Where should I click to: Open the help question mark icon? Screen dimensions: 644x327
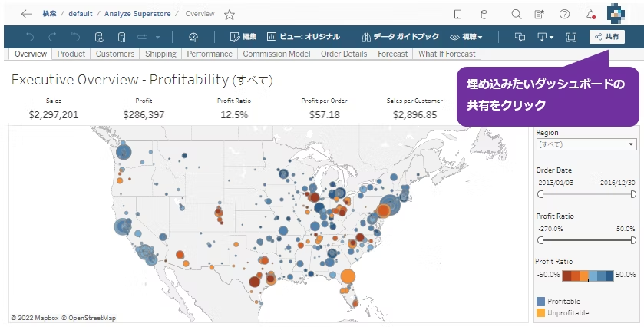click(564, 15)
